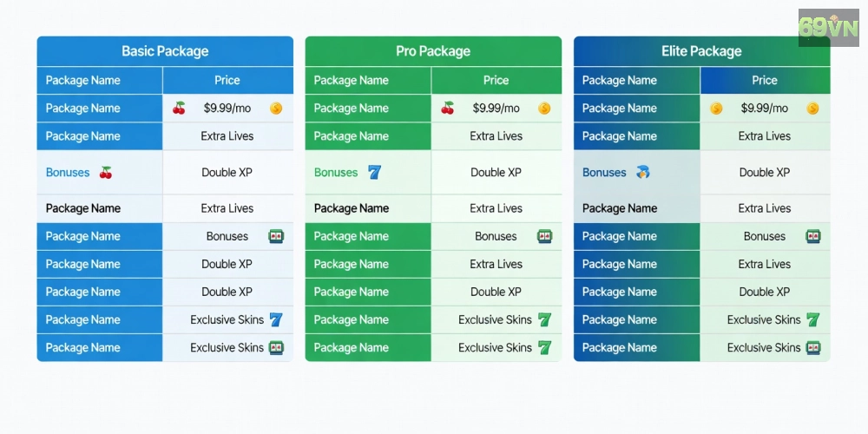Select the Pro Package header tab
868x434 pixels.
pos(433,51)
